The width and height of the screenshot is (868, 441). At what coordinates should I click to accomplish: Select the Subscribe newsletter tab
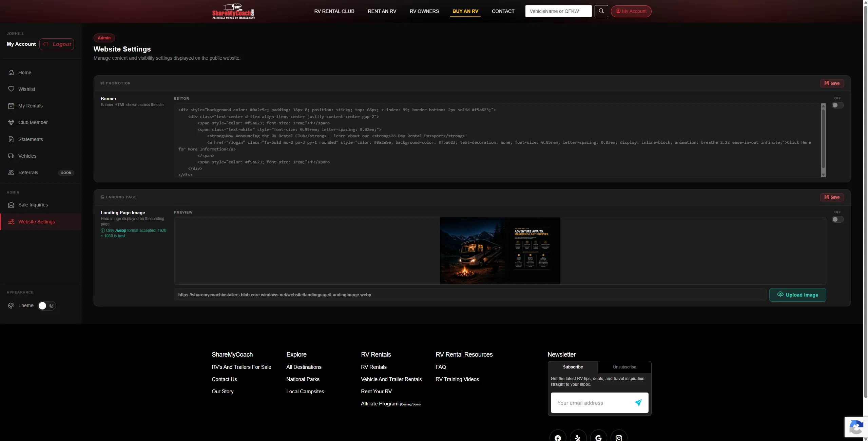[573, 367]
